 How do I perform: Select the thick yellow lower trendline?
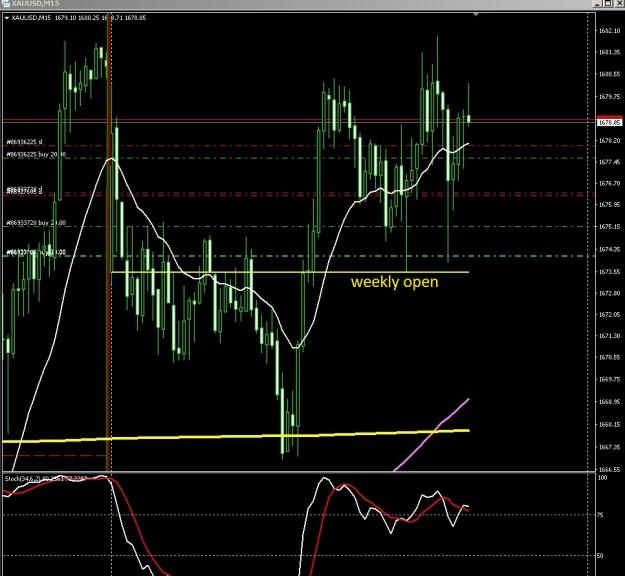tap(235, 436)
